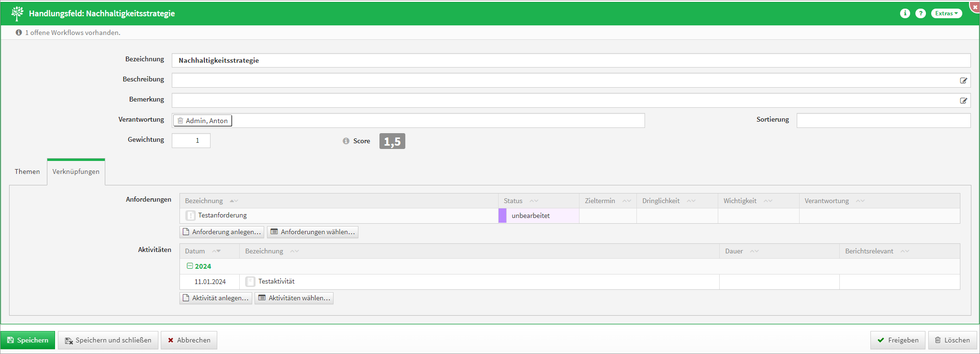The height and width of the screenshot is (354, 980).
Task: Click the Freigeben button
Action: pyautogui.click(x=897, y=340)
